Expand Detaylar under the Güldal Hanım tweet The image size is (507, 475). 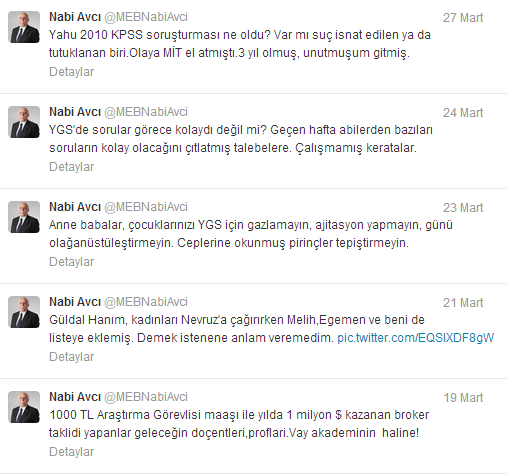click(72, 357)
